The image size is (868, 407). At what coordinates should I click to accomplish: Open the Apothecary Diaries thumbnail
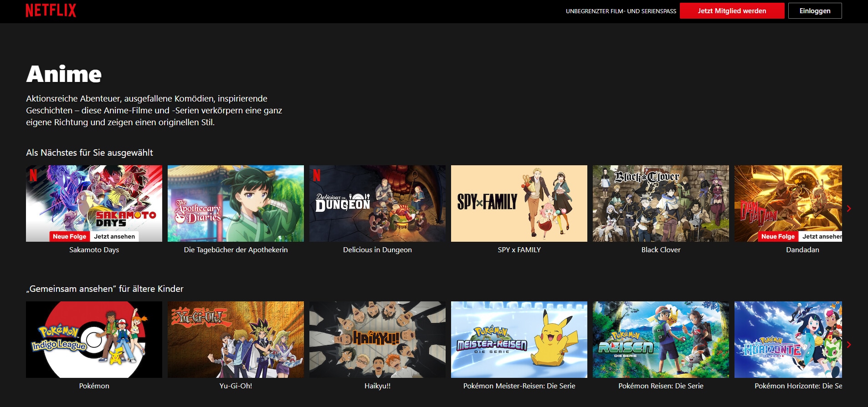pos(236,203)
